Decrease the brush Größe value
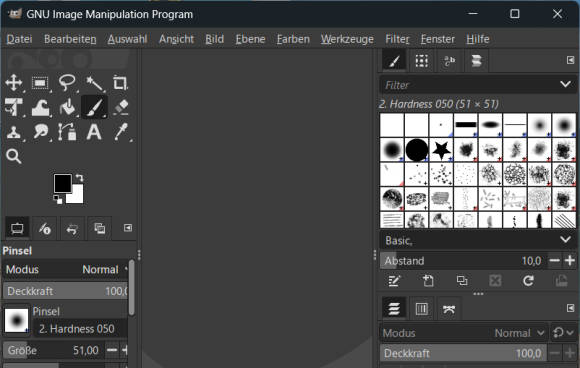 (112, 350)
